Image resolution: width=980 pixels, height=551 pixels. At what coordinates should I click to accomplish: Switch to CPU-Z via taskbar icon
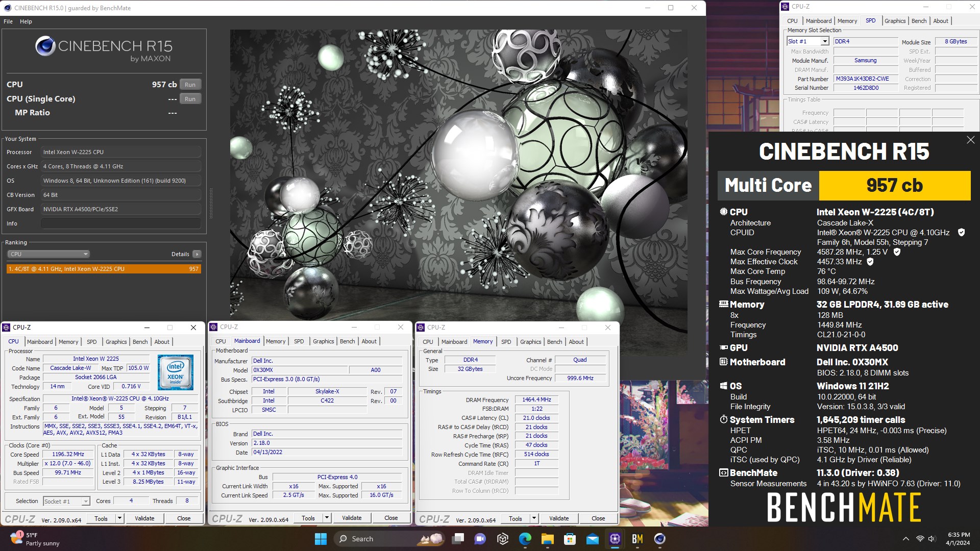tap(615, 539)
